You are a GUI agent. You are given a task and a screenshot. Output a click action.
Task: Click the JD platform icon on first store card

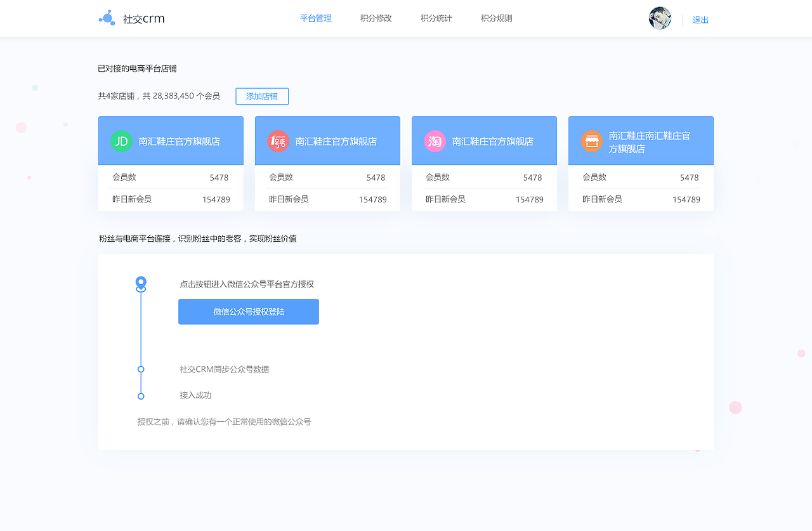121,141
